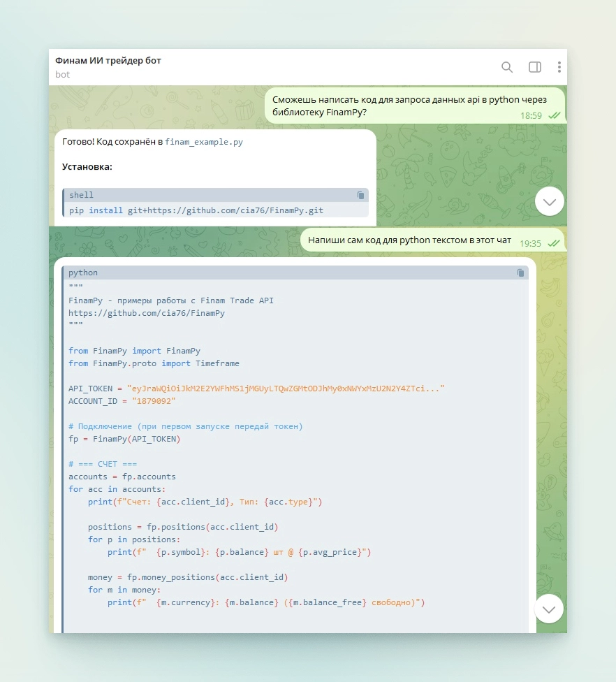The width and height of the screenshot is (616, 682).
Task: Click 'FinamPy - примеры работы с Finam Trade API'
Action: (x=171, y=300)
